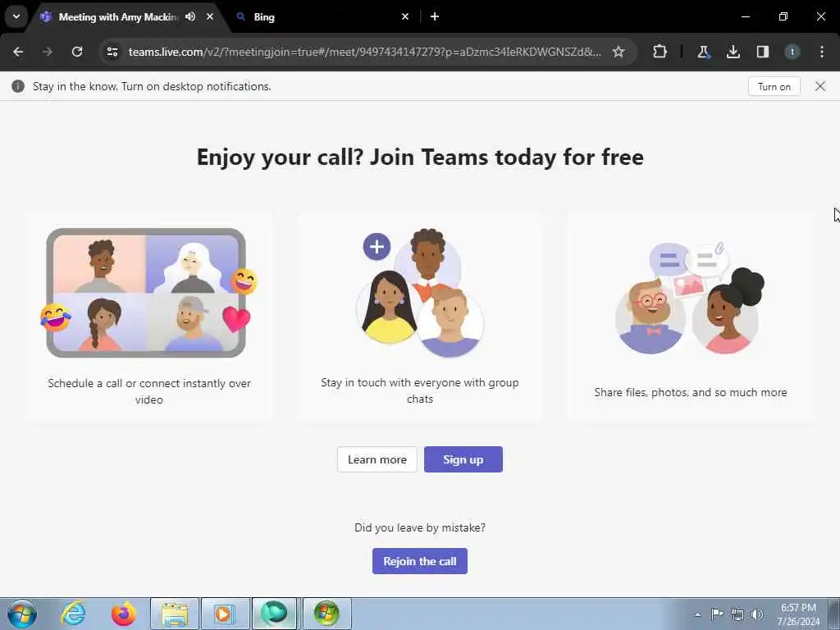This screenshot has width=840, height=630.
Task: Show hidden system tray icons
Action: pos(697,614)
